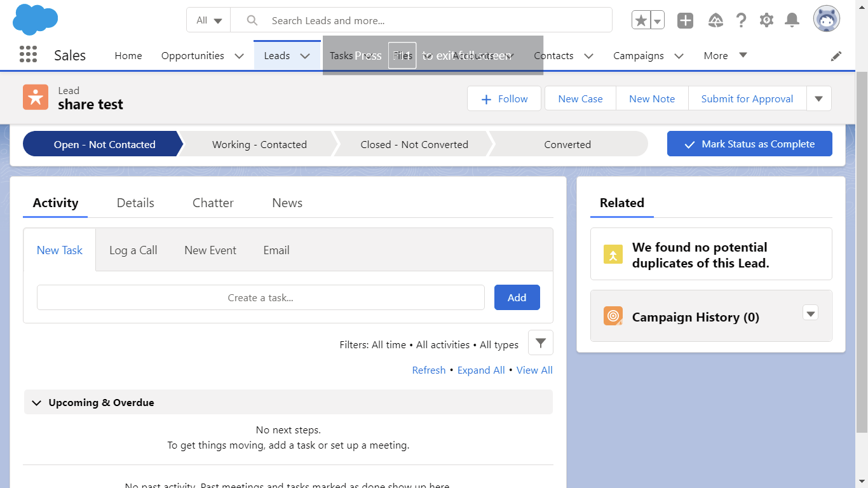Screen dimensions: 868x488
Task: Switch to the Activity tab
Action: pyautogui.click(x=55, y=203)
